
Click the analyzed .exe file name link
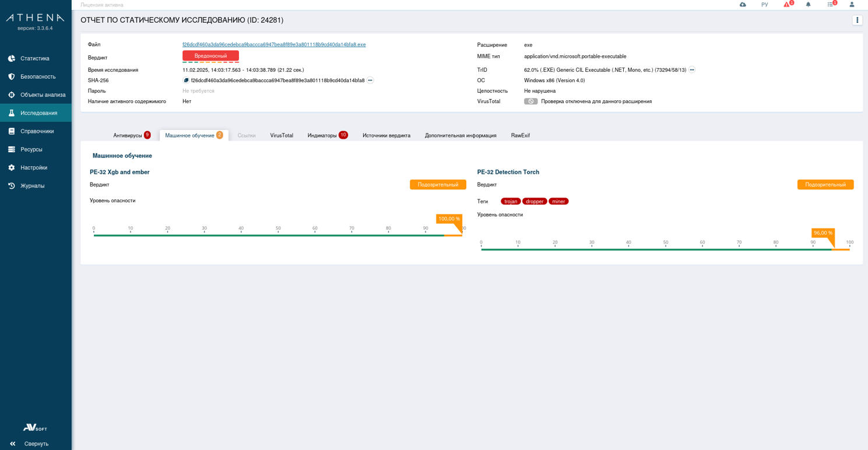(x=274, y=45)
